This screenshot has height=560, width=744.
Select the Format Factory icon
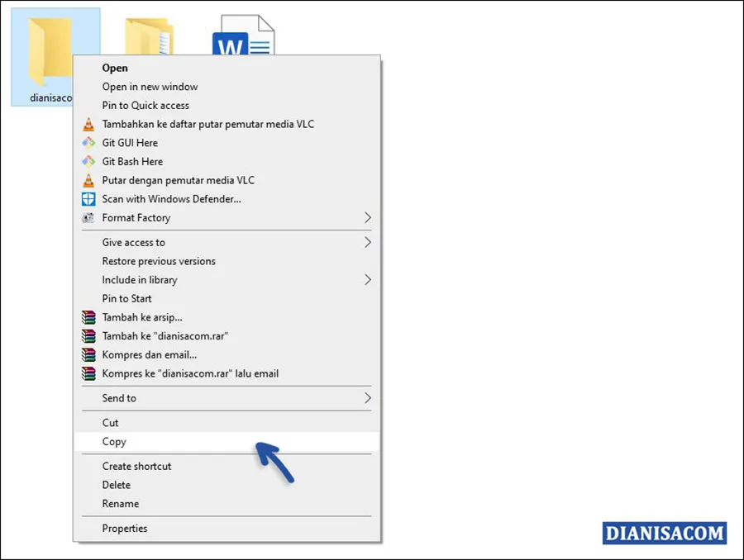pos(88,217)
